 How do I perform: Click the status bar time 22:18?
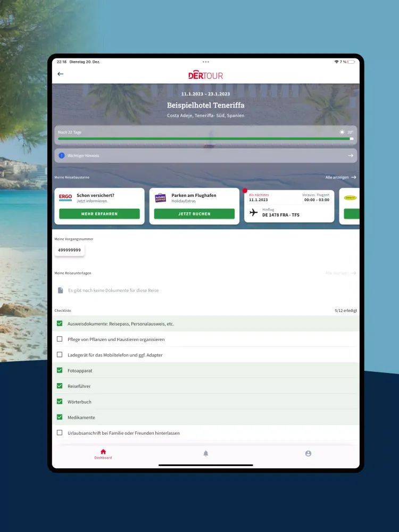[61, 62]
